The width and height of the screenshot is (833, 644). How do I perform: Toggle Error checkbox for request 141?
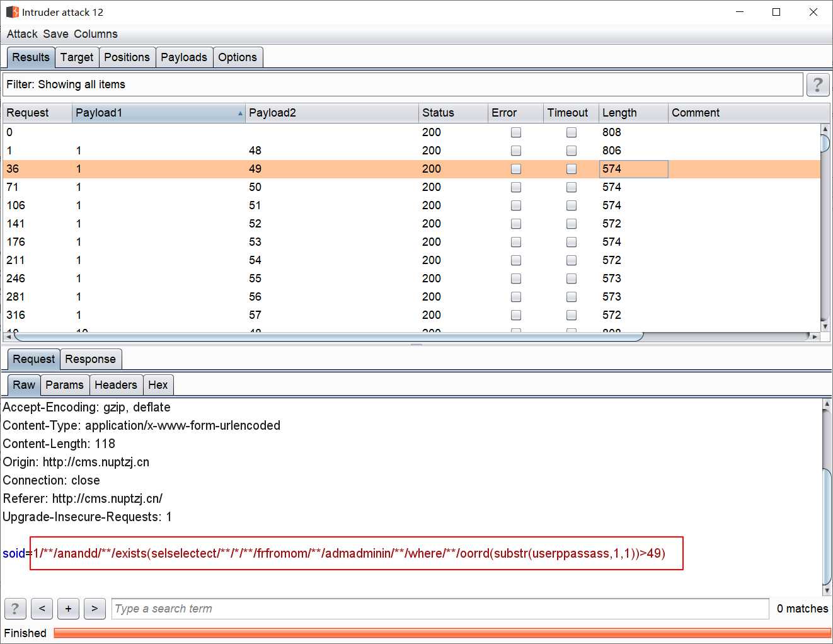(x=516, y=224)
